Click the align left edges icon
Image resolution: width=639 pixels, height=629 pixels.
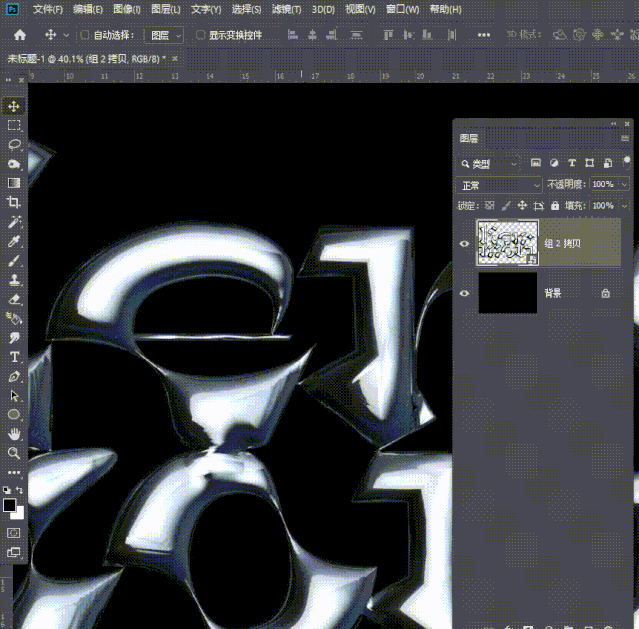(x=293, y=35)
